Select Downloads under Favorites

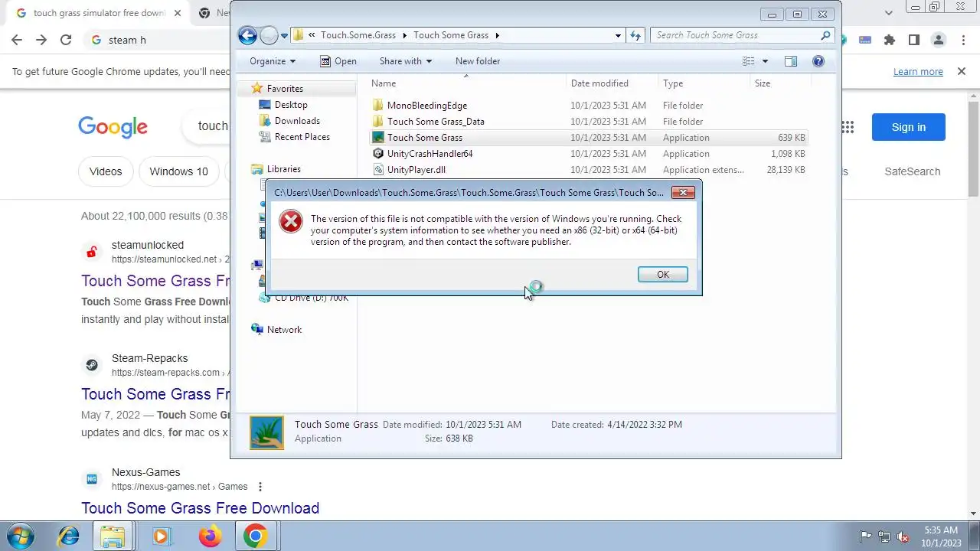click(x=297, y=121)
